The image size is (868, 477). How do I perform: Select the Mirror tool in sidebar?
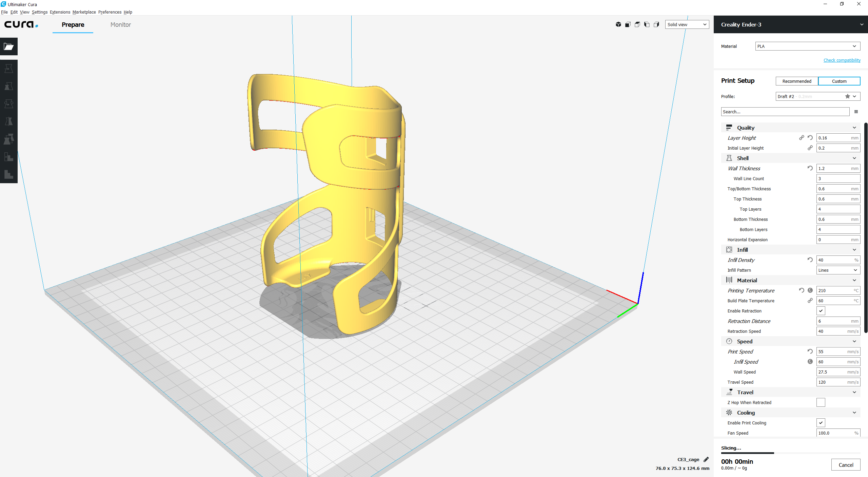pyautogui.click(x=9, y=121)
